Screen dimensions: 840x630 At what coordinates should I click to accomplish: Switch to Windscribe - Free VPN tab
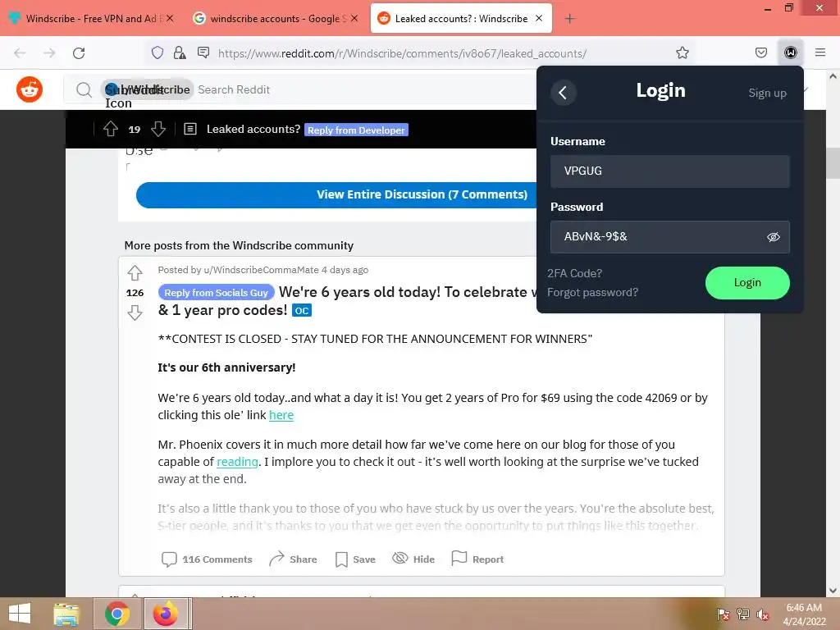90,18
